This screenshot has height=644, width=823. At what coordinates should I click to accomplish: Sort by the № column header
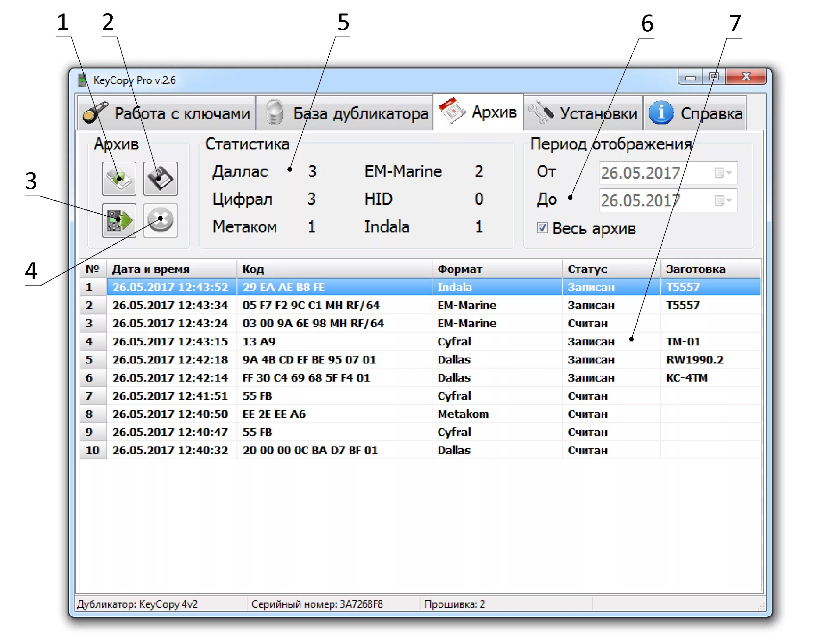(x=93, y=269)
